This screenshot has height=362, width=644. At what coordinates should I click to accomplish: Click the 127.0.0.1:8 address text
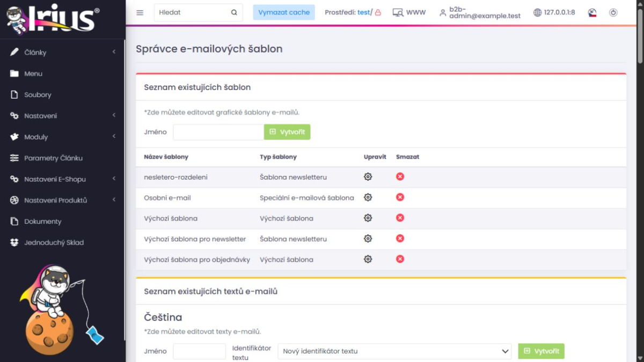point(559,12)
